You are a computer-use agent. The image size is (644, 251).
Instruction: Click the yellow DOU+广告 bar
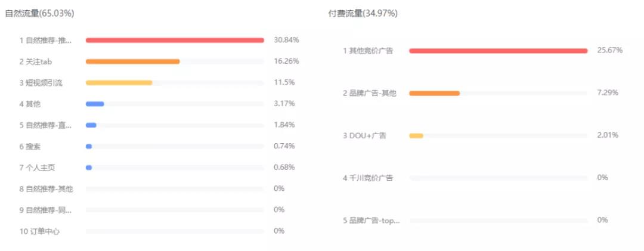tap(416, 135)
